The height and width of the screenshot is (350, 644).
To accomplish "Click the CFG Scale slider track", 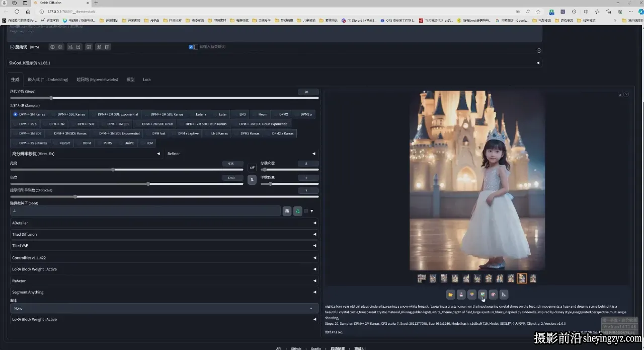I will coord(164,196).
